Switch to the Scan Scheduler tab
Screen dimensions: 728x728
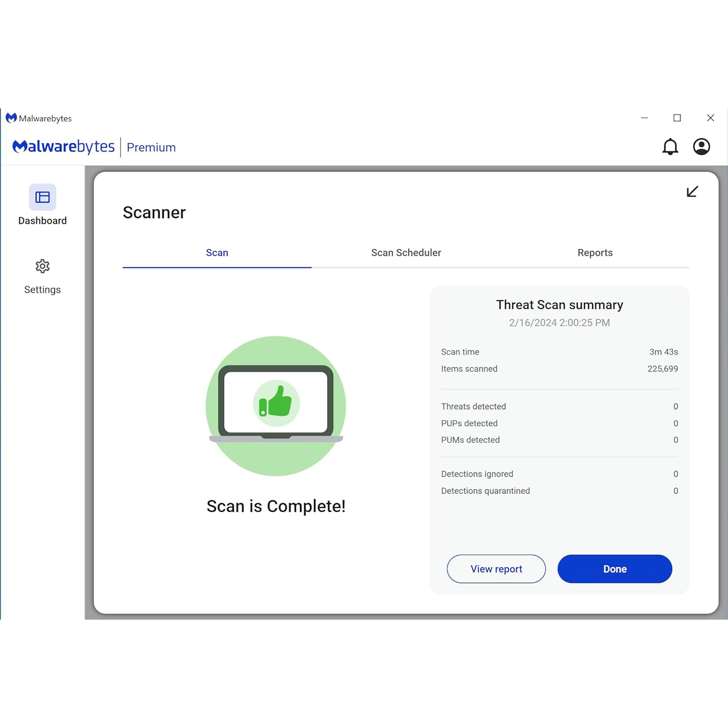point(406,253)
